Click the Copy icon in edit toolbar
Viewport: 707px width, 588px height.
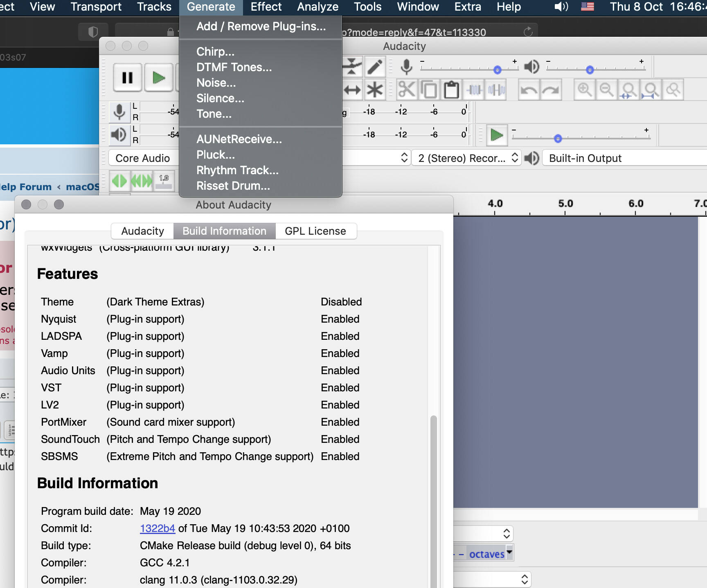pos(429,90)
